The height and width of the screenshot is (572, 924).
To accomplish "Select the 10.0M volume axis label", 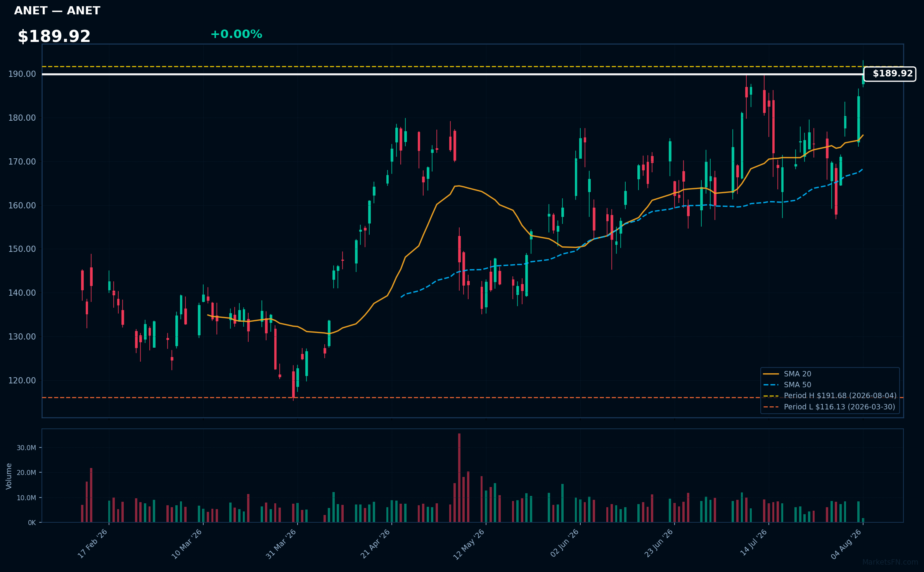I will click(x=26, y=498).
